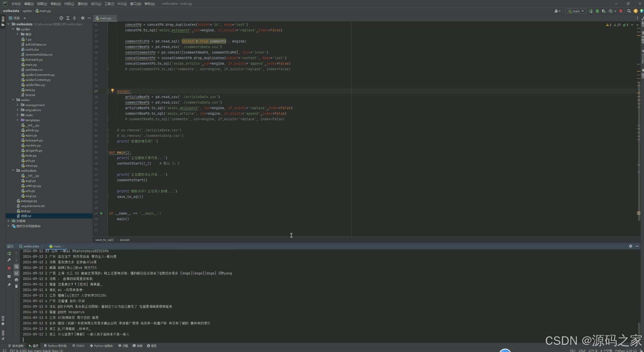Click the orange update arrow icon
Image resolution: width=644 pixels, height=352 pixels.
(636, 11)
